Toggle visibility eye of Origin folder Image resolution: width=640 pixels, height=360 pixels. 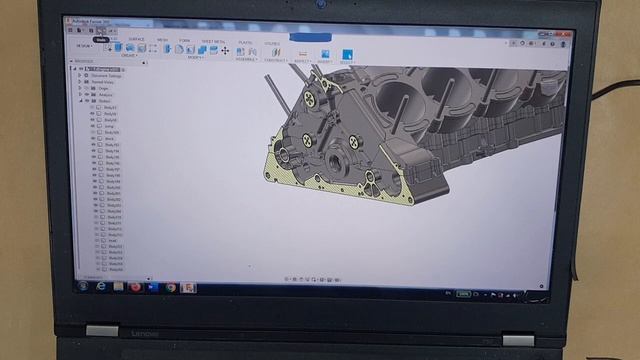pyautogui.click(x=87, y=88)
